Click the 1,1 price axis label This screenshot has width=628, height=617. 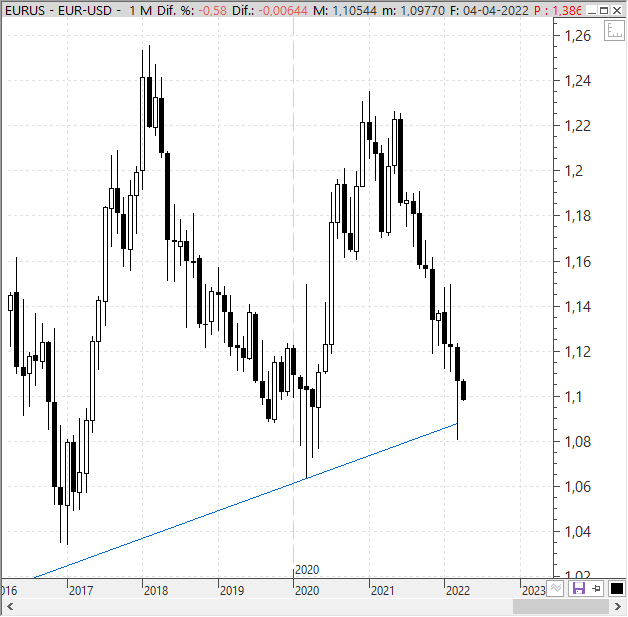pyautogui.click(x=573, y=397)
